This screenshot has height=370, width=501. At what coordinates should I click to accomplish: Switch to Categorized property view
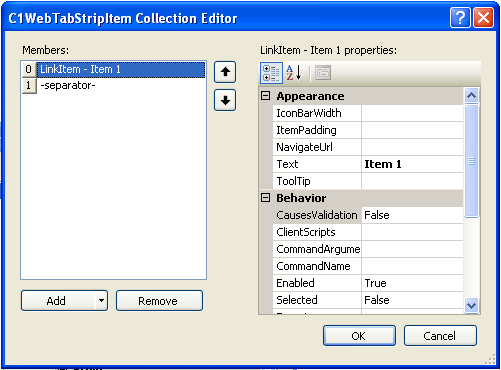tap(271, 73)
